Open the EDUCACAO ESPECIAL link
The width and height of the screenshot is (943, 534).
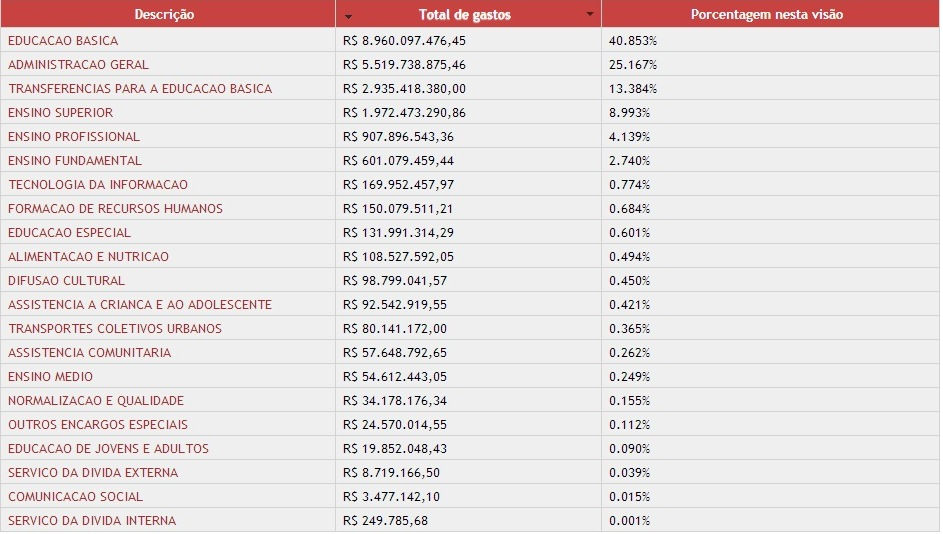pyautogui.click(x=69, y=233)
